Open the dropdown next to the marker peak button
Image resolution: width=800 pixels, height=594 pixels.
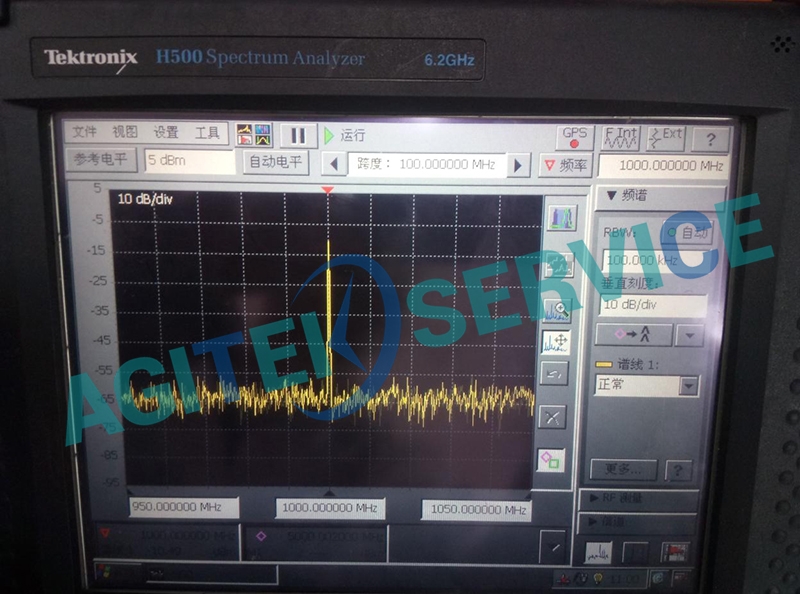click(x=689, y=335)
